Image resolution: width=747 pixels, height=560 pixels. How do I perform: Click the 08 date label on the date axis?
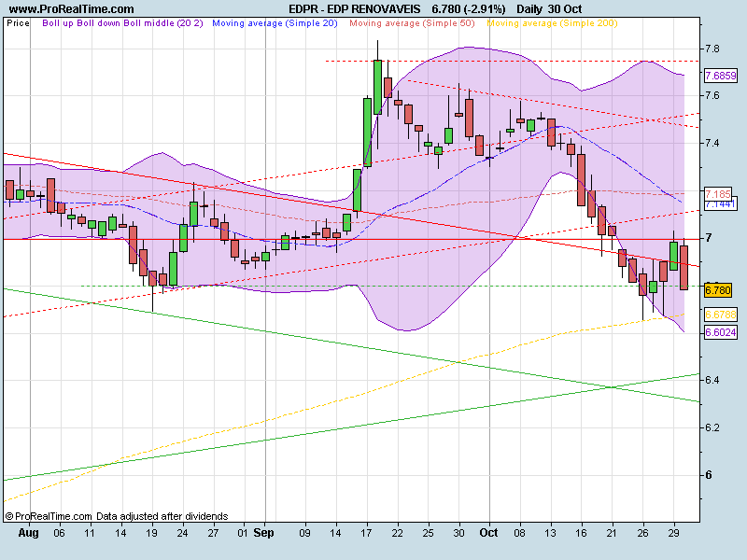520,533
